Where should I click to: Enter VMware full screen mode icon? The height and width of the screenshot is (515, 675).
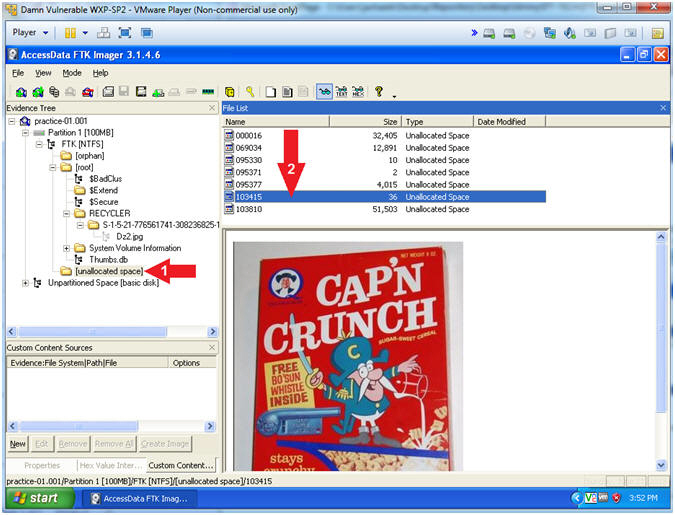[125, 33]
